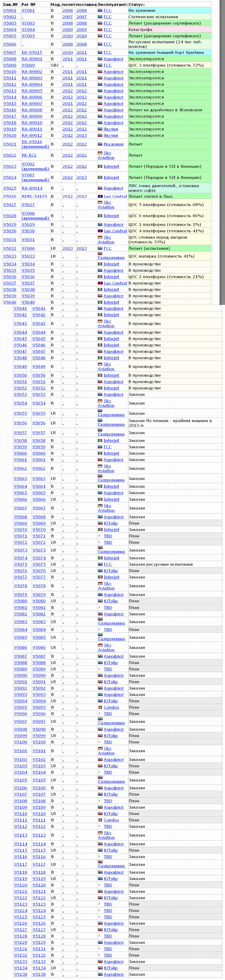
Task: Click the Заказан ресурсные испытания status cell
Action: (175, 565)
